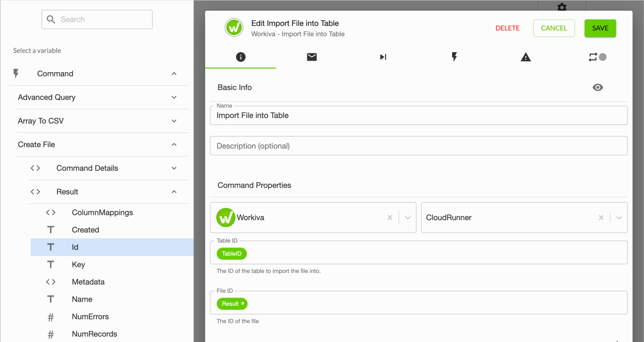Click the text type icon beside Created
Image resolution: width=644 pixels, height=342 pixels.
point(51,230)
